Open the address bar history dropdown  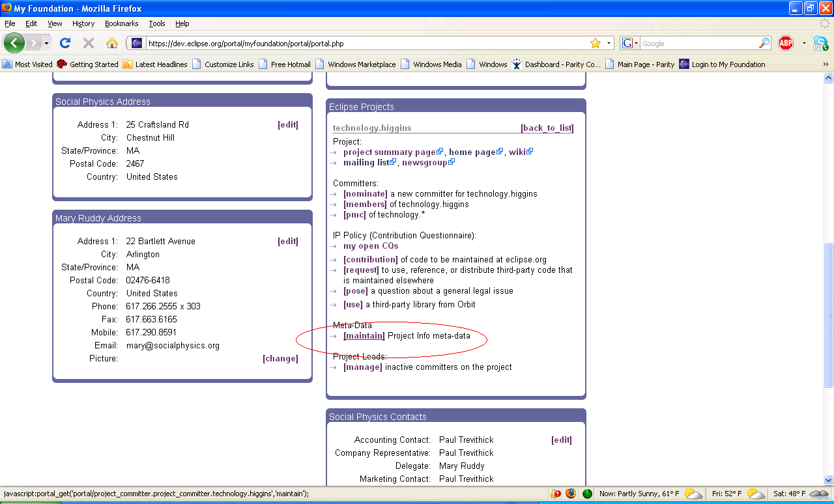(609, 44)
